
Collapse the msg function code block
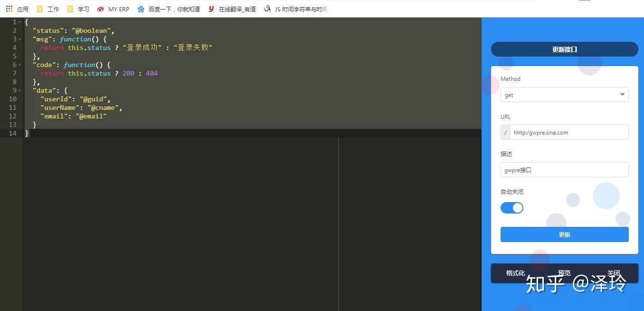(x=20, y=39)
